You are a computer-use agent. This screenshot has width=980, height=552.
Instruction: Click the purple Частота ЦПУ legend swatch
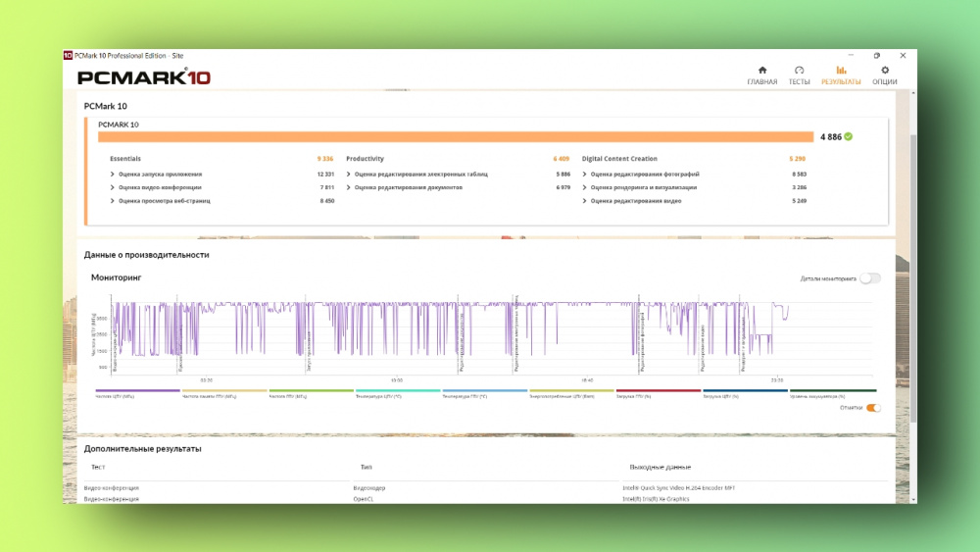(135, 391)
